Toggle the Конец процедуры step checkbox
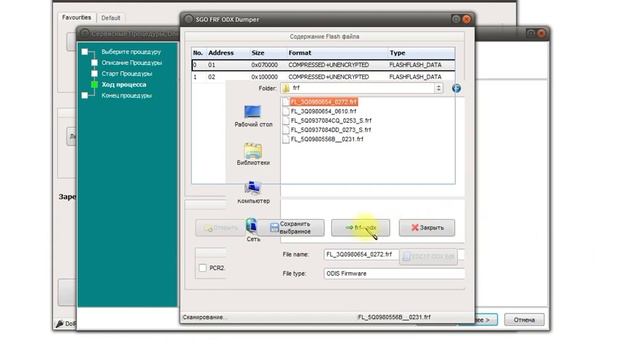640x360 pixels. coord(84,96)
